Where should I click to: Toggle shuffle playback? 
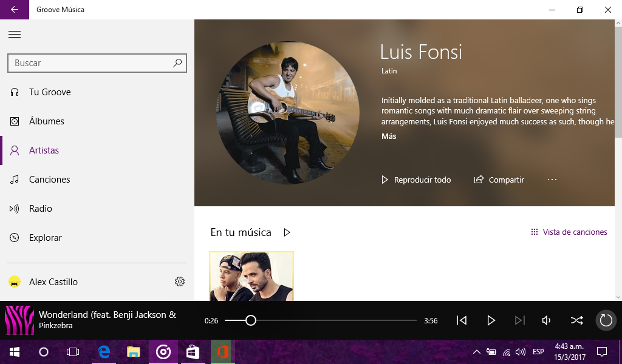576,320
